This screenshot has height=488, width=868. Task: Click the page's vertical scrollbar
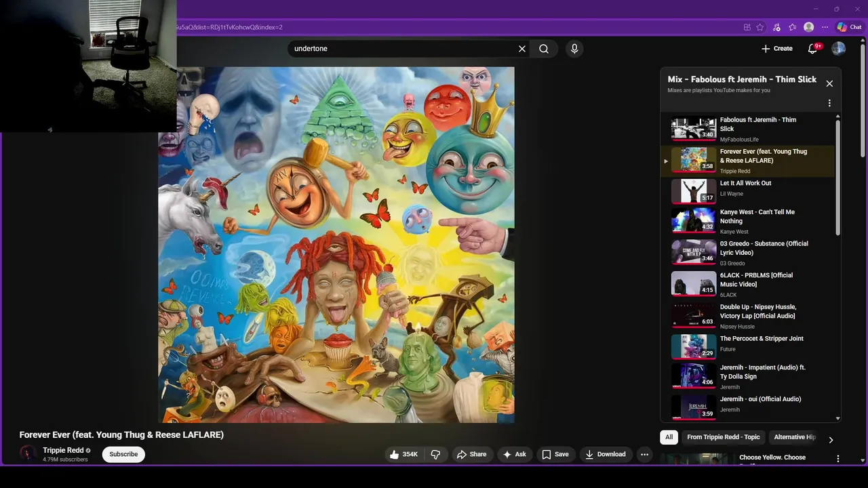tap(863, 102)
